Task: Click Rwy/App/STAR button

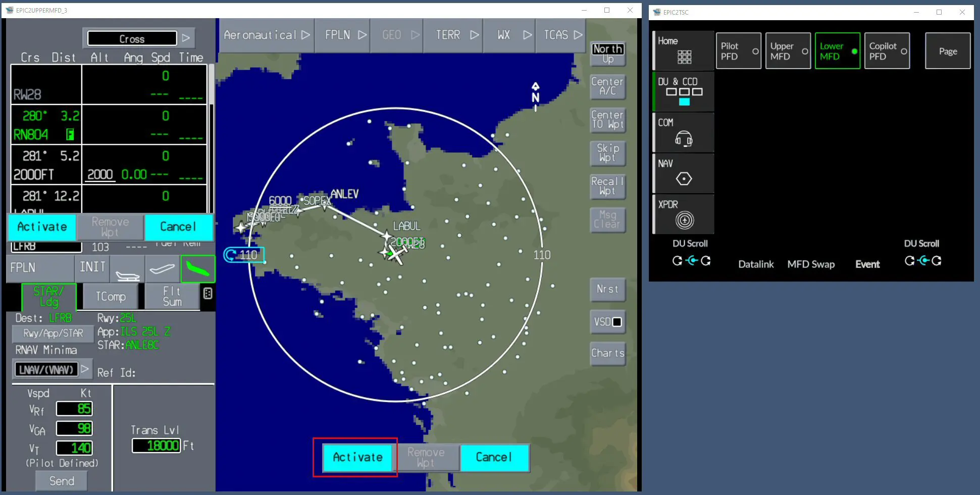Action: point(53,334)
